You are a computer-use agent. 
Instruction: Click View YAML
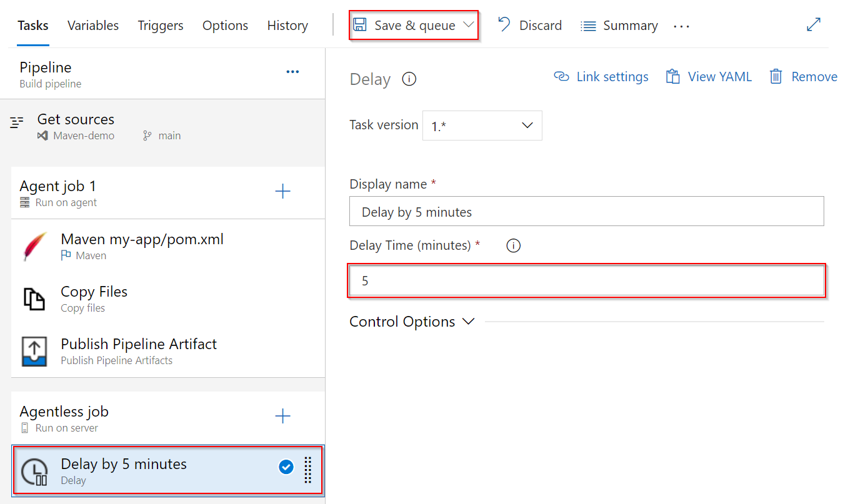click(x=709, y=77)
